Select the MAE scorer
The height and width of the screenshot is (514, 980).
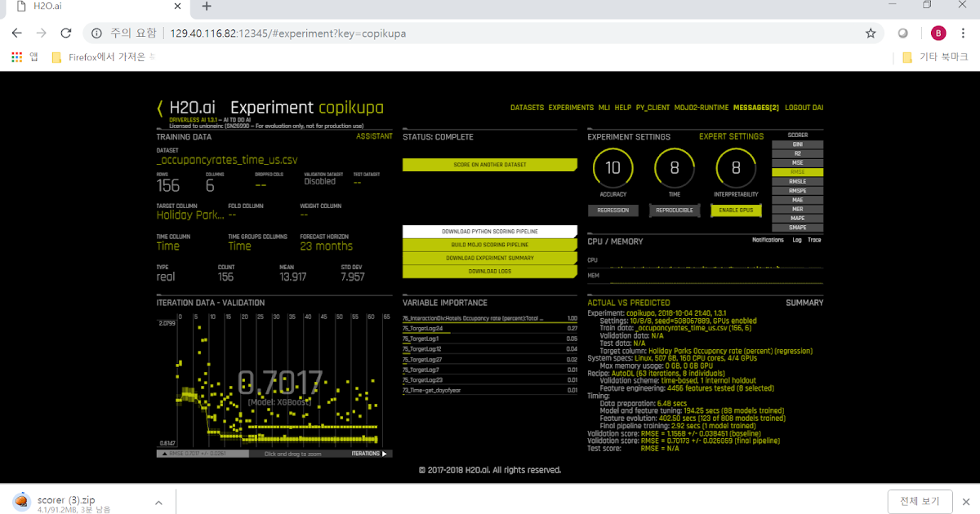click(797, 200)
